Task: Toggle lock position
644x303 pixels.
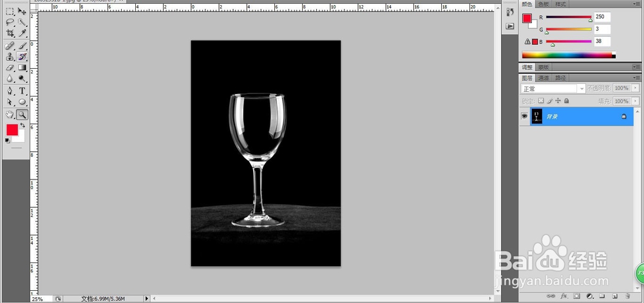Action: pos(558,100)
